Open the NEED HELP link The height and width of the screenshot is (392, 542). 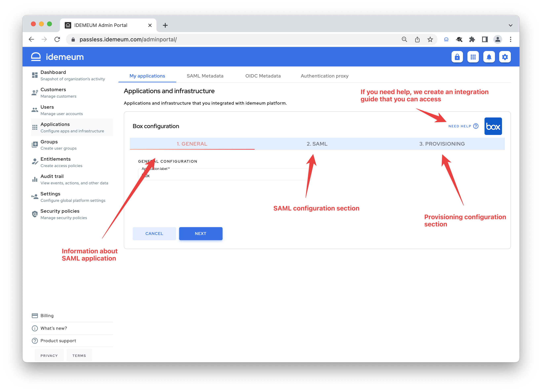(463, 126)
